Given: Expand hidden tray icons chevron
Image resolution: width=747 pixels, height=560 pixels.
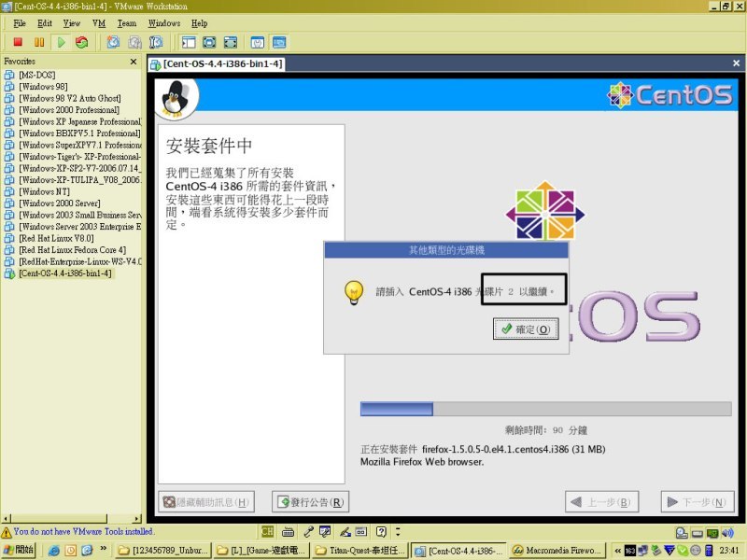Looking at the screenshot, I should coord(618,551).
